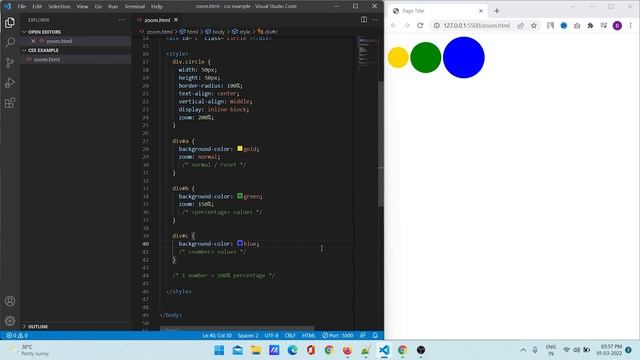Open weather widget on taskbar
Viewport: 640px width, 360px height.
pyautogui.click(x=29, y=350)
